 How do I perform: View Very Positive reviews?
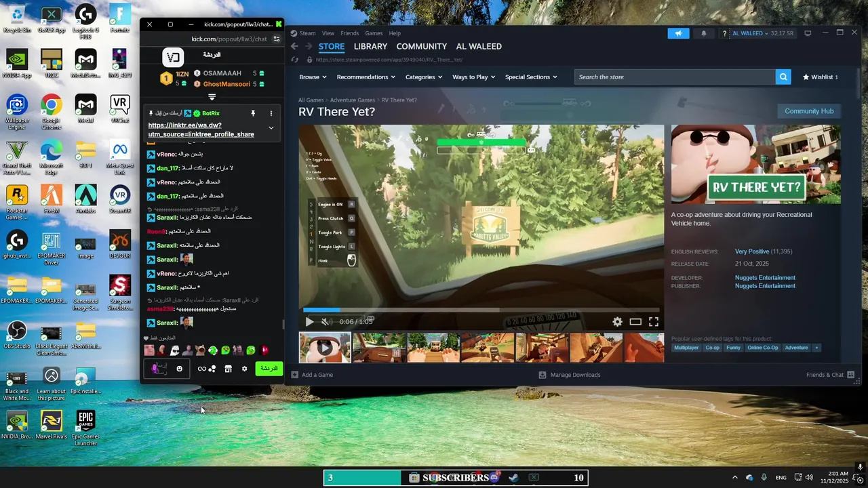(x=752, y=251)
